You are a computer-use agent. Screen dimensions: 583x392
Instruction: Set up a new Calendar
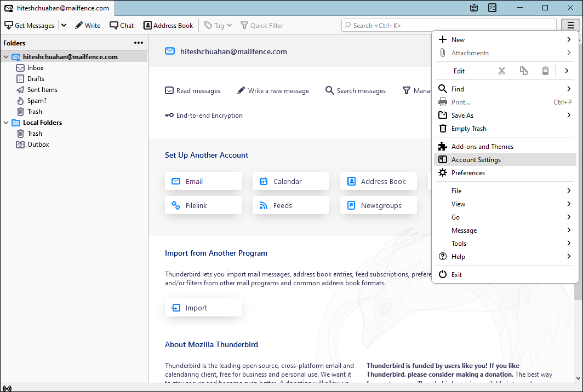(x=291, y=181)
